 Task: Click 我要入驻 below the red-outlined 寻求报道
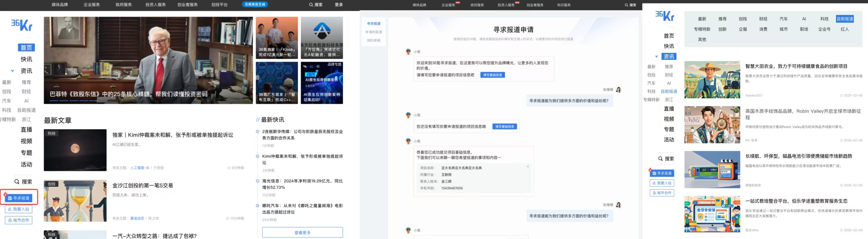point(19,209)
